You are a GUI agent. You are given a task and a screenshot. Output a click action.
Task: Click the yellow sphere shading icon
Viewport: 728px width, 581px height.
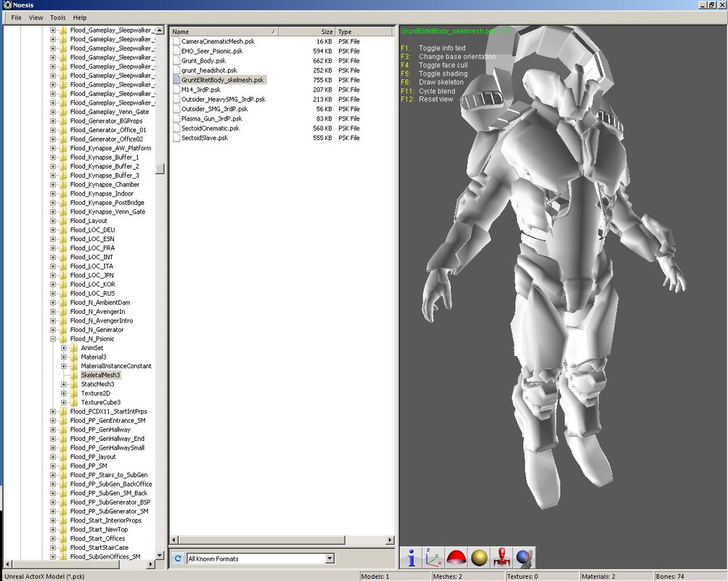tap(479, 558)
